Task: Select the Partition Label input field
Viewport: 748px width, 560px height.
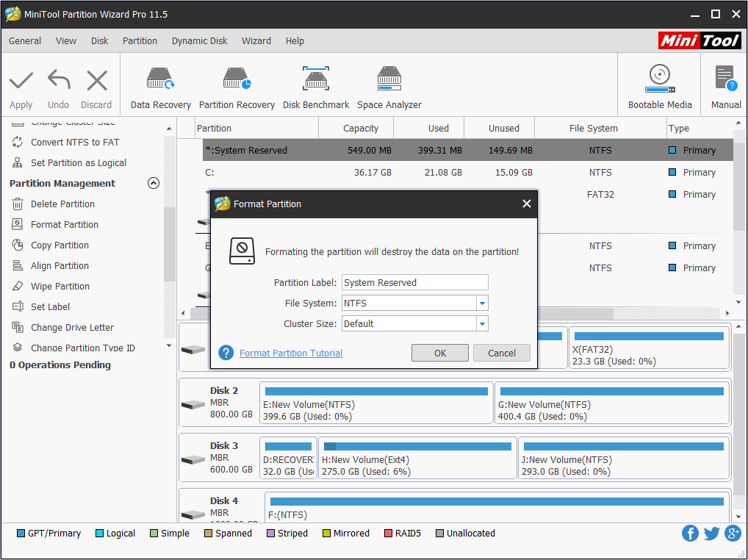Action: pyautogui.click(x=414, y=282)
